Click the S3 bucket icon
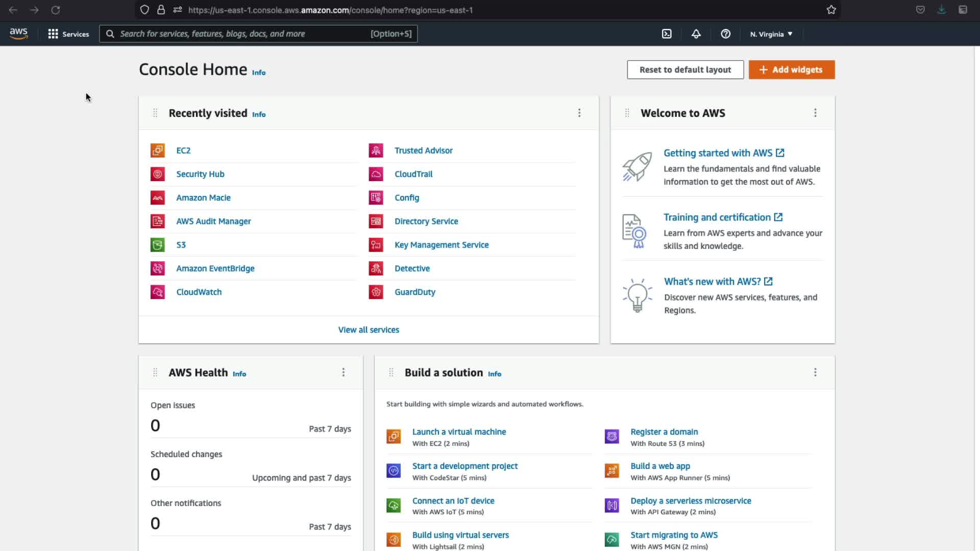This screenshot has width=980, height=551. (158, 245)
